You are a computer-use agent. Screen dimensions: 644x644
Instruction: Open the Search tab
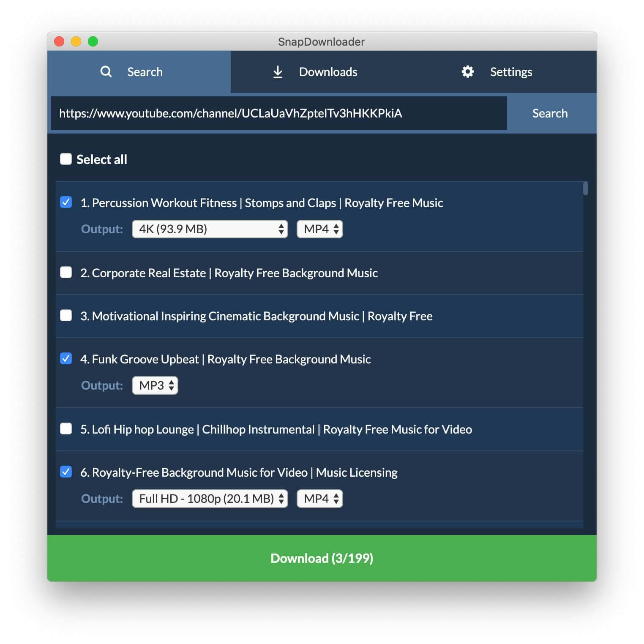139,72
